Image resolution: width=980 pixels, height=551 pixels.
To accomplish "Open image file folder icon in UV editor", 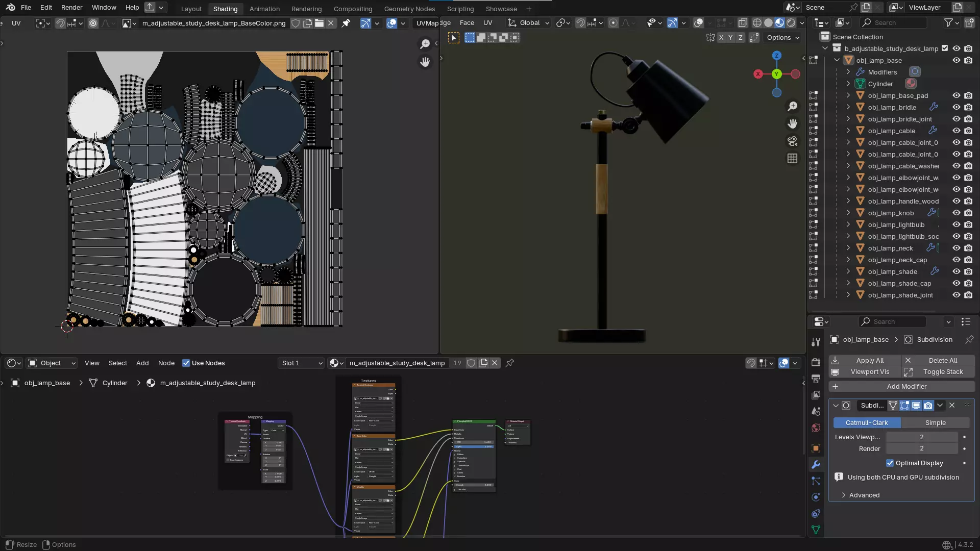I will (x=319, y=23).
